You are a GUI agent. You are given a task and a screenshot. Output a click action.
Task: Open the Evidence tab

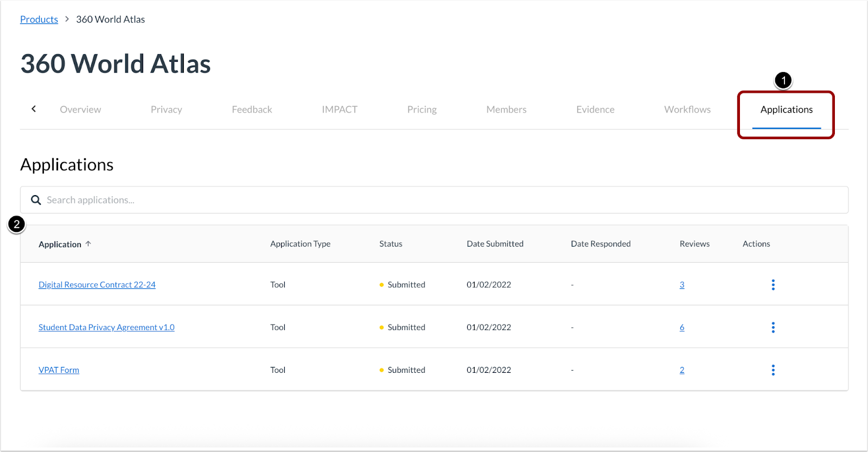pos(595,109)
